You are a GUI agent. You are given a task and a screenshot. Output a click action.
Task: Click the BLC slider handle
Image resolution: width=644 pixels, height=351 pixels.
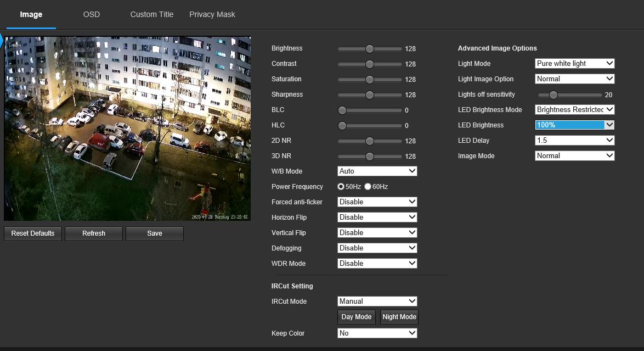click(342, 110)
